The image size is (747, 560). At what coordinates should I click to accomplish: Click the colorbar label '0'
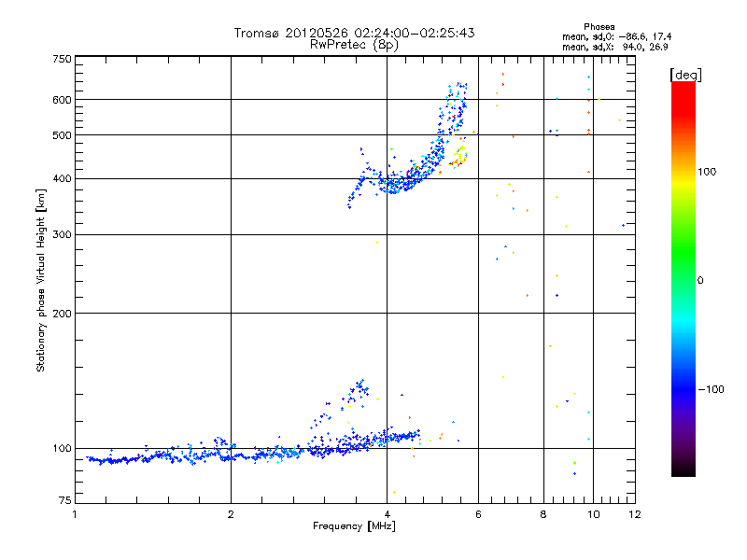click(700, 281)
